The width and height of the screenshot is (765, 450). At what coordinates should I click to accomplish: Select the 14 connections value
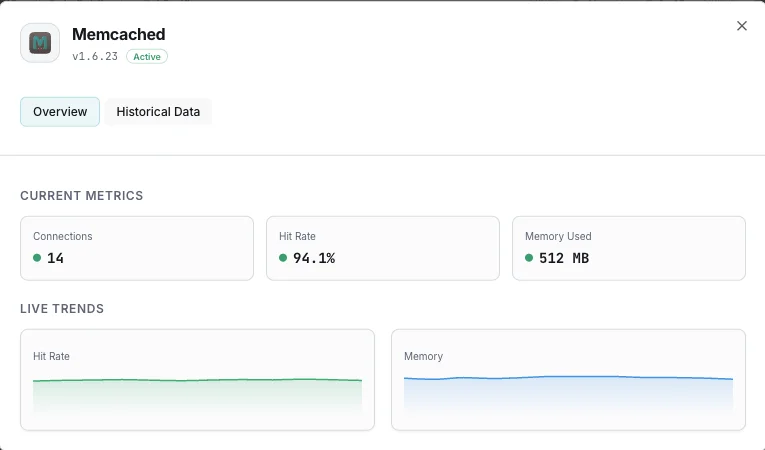[x=55, y=258]
